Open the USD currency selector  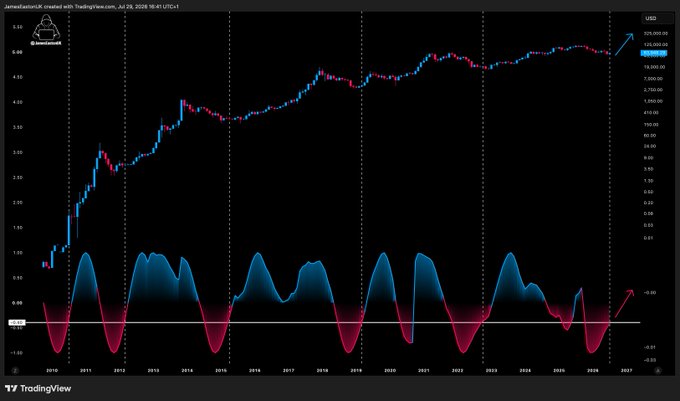click(x=657, y=18)
